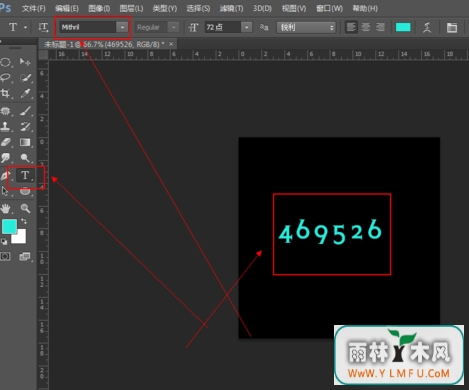Select the Clone Stamp tool
Screen dimensions: 469x390
coord(5,127)
